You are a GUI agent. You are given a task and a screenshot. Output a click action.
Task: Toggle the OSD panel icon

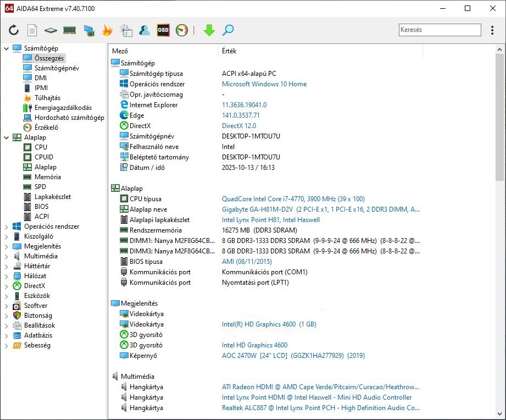pyautogui.click(x=163, y=30)
